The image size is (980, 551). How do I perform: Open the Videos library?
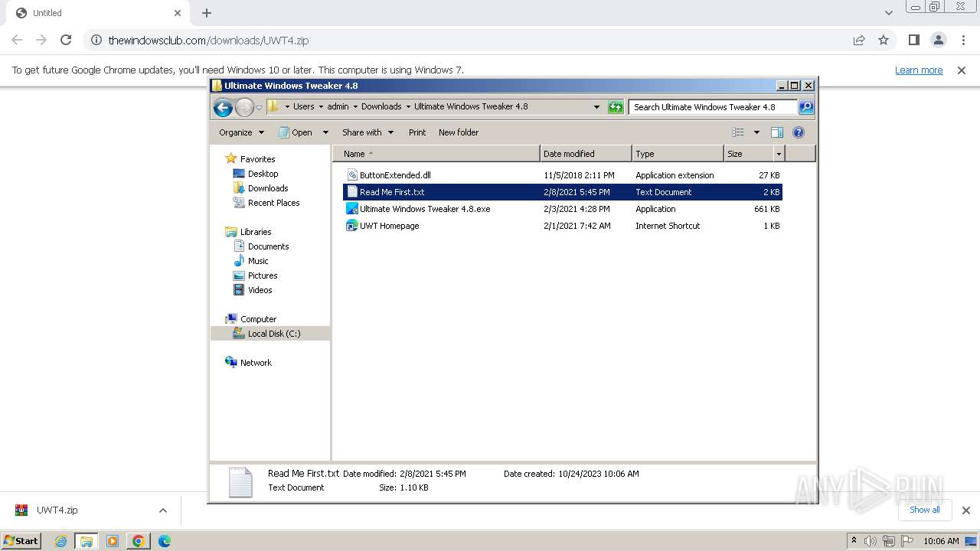click(260, 290)
